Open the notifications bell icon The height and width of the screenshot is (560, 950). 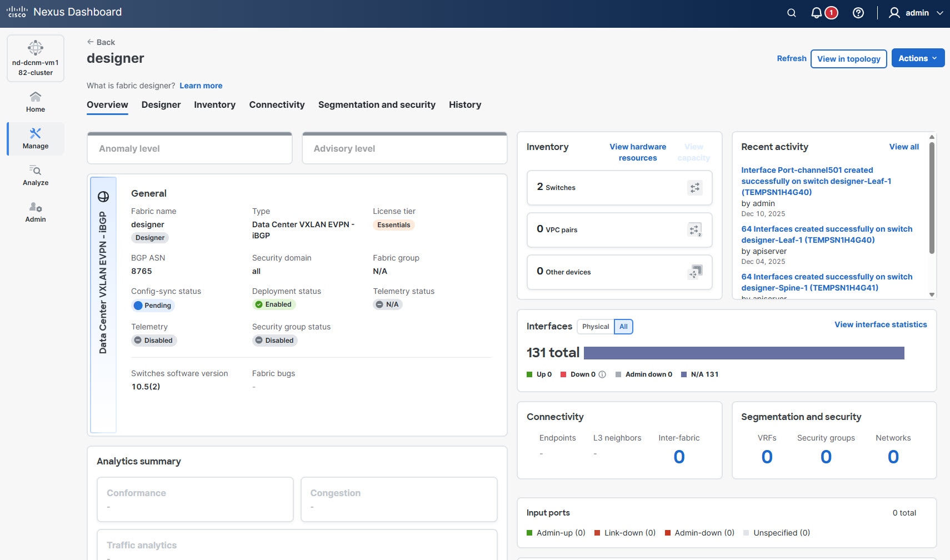pos(816,13)
